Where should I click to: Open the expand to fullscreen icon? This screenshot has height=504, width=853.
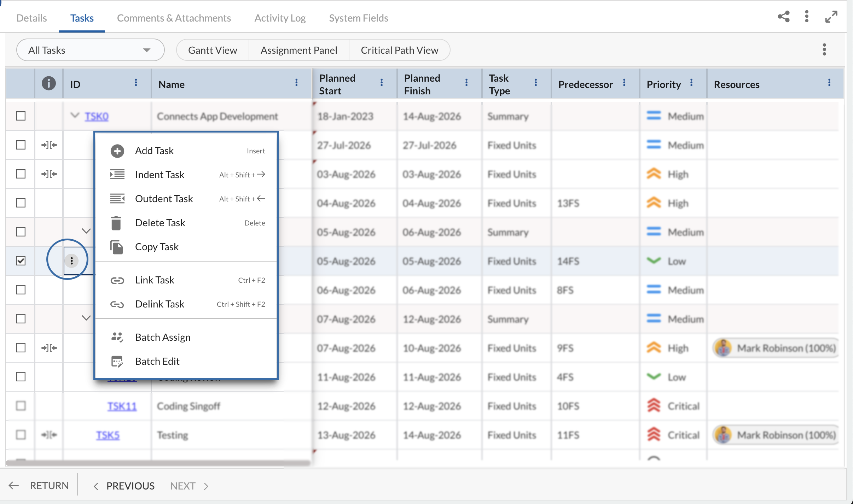831,17
